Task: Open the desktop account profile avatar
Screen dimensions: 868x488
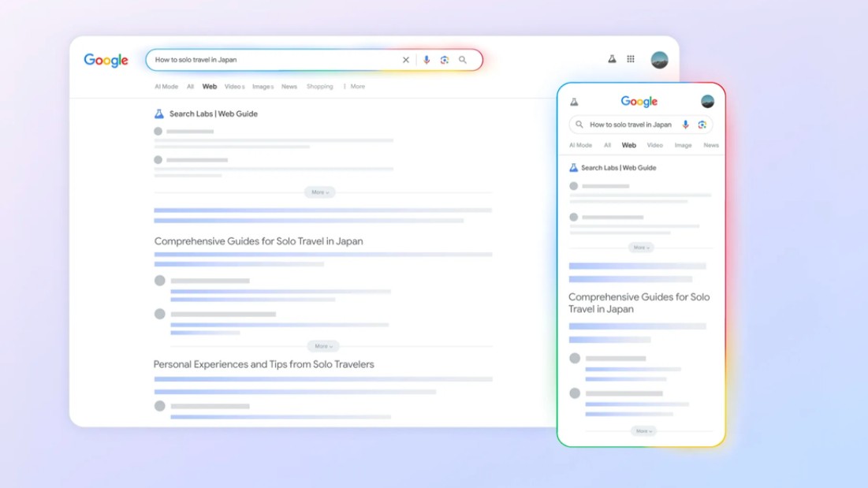Action: (x=659, y=60)
